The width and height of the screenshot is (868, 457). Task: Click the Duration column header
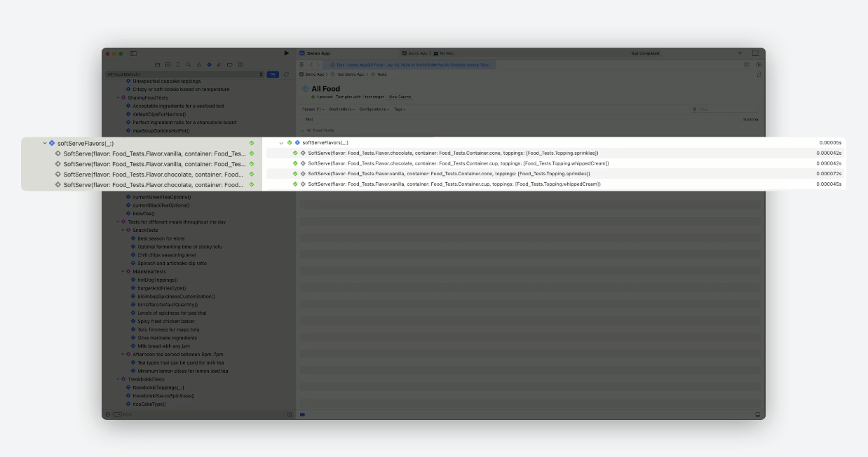click(750, 119)
